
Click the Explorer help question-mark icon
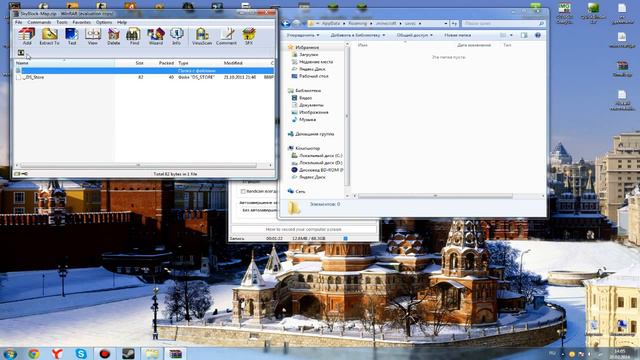coord(538,36)
